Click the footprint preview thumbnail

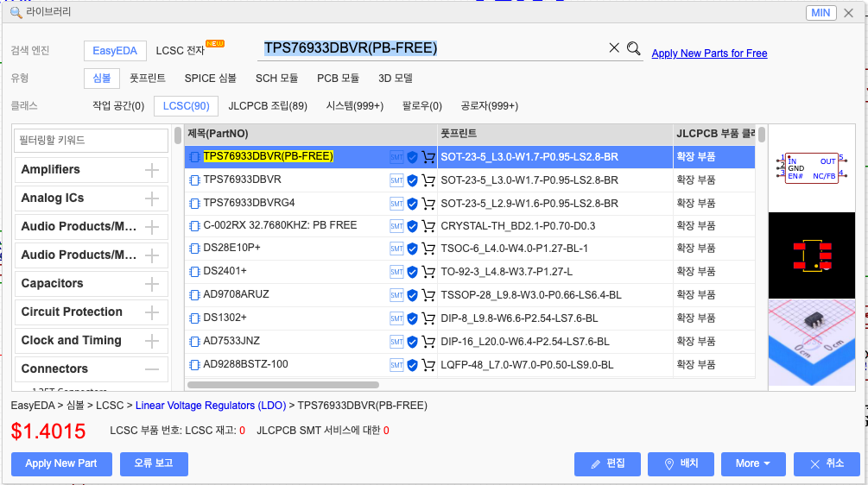[x=812, y=255]
